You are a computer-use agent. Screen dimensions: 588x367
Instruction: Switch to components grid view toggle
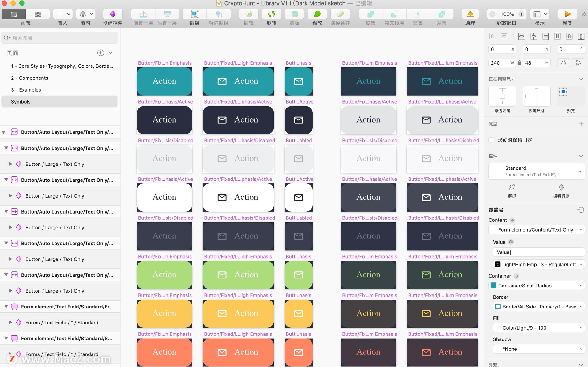[38, 14]
